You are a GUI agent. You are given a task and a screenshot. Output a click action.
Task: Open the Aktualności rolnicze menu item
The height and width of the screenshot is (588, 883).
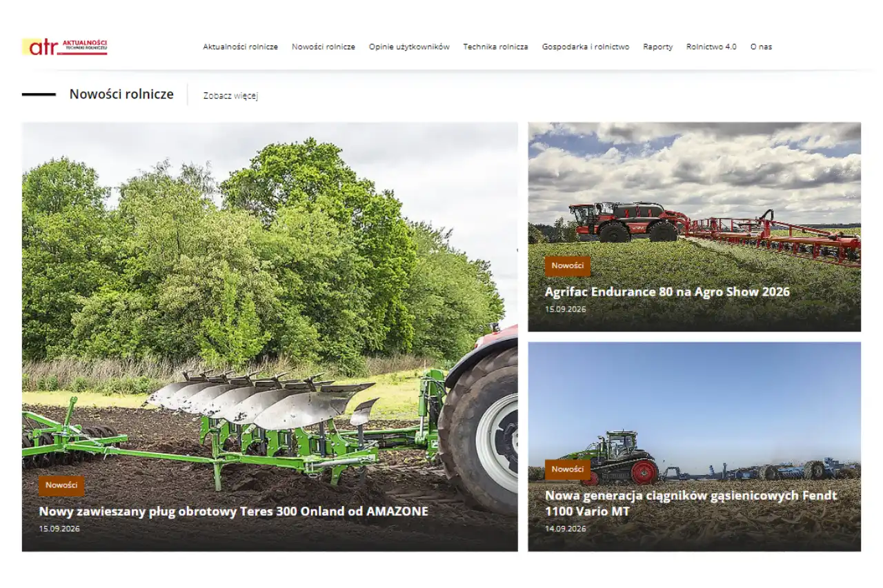click(x=240, y=47)
